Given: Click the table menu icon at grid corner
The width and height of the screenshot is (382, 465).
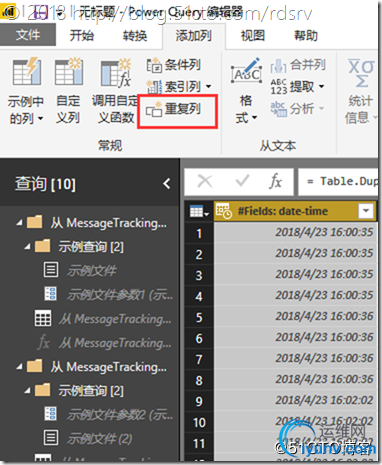Looking at the screenshot, I should click(199, 211).
